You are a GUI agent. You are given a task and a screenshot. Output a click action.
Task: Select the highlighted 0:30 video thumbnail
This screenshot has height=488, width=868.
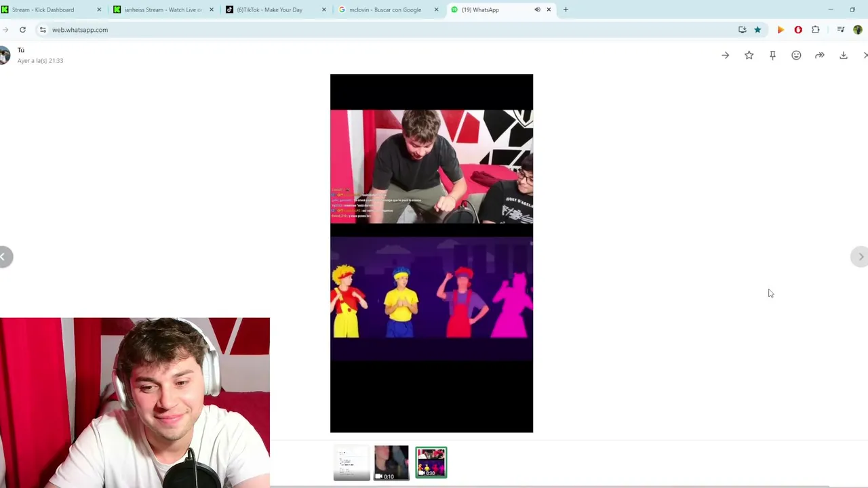point(431,463)
